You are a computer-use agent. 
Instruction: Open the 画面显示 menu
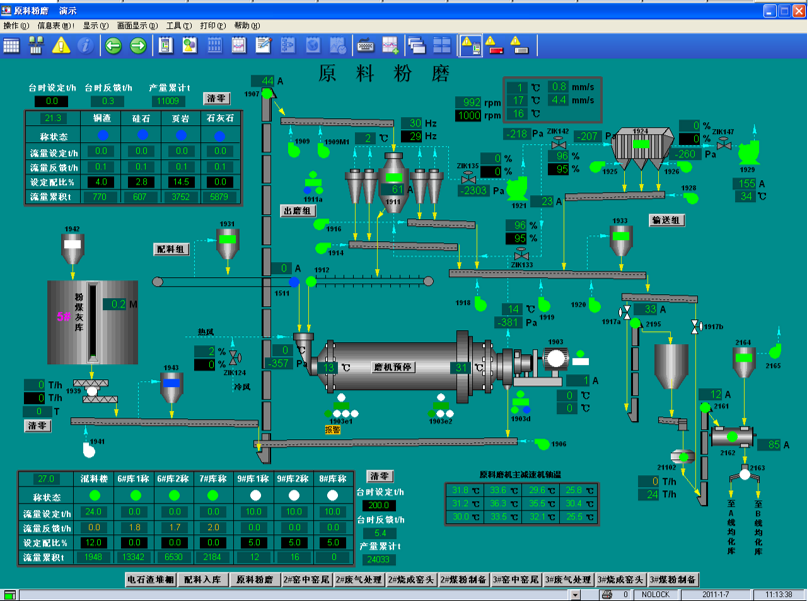(137, 25)
